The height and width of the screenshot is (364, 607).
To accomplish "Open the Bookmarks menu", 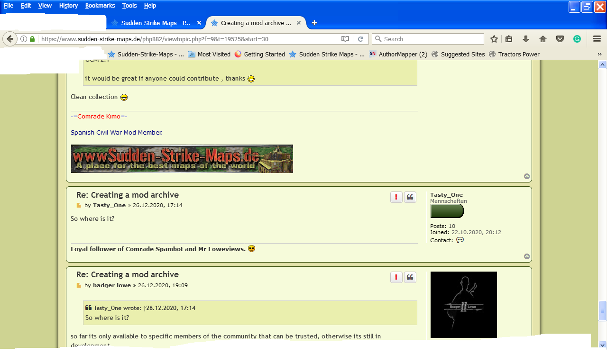I will 100,6.
